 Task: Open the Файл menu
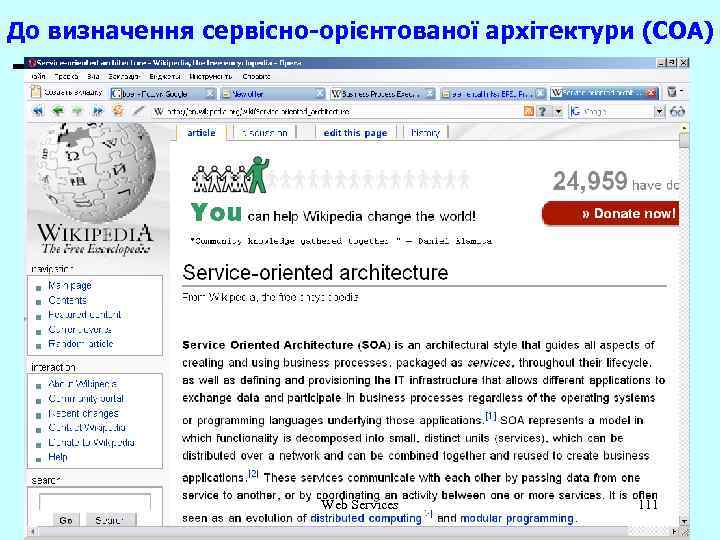[38, 77]
